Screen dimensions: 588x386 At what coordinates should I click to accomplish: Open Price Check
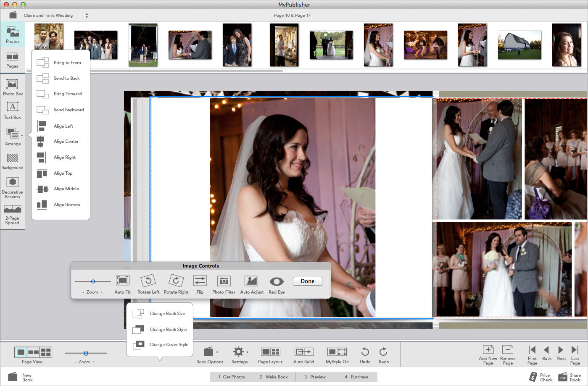point(541,377)
